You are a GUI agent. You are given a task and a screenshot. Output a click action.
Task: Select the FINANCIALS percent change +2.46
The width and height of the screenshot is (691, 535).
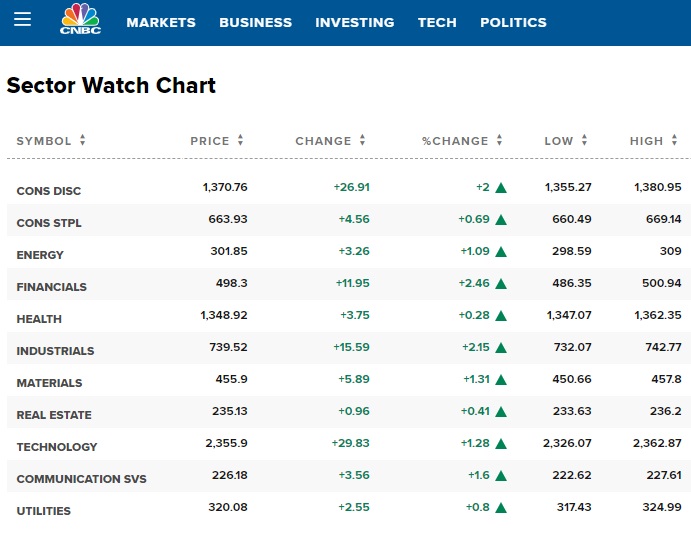click(x=474, y=283)
